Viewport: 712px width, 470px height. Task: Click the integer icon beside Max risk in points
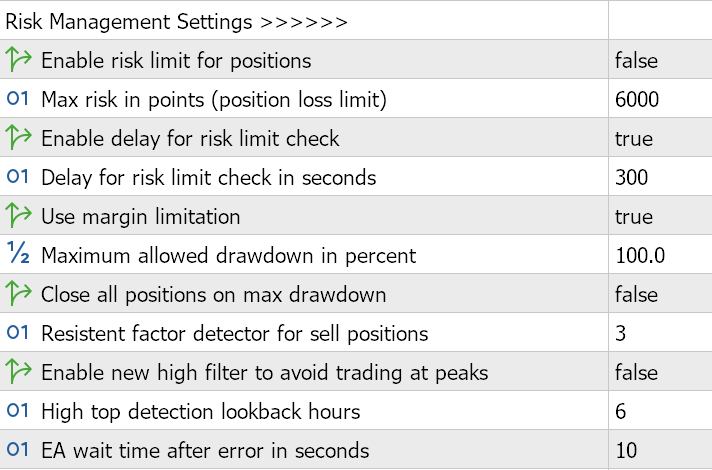click(18, 99)
